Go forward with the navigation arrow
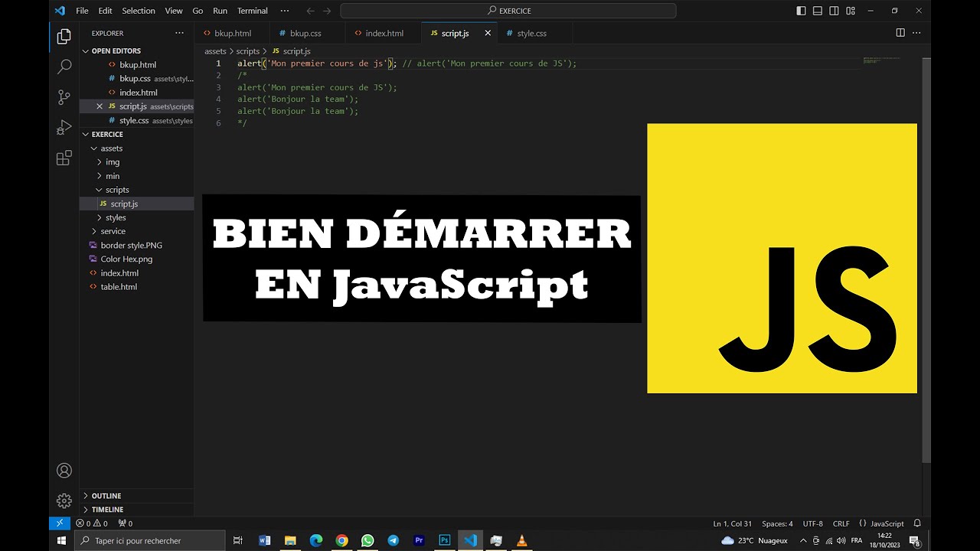Screen dimensions: 980x551 click(x=328, y=11)
